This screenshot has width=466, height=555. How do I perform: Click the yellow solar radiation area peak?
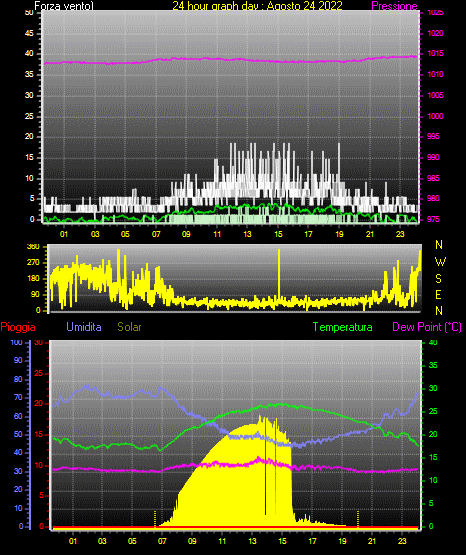[259, 418]
